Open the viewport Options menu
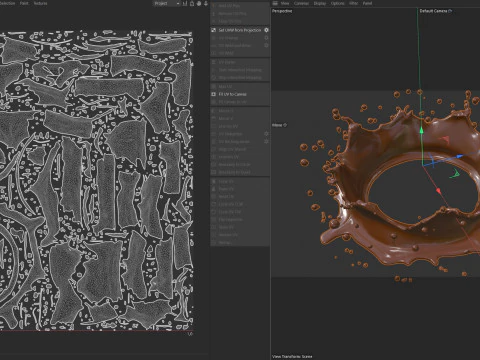Viewport: 480px width, 360px height. [x=337, y=3]
